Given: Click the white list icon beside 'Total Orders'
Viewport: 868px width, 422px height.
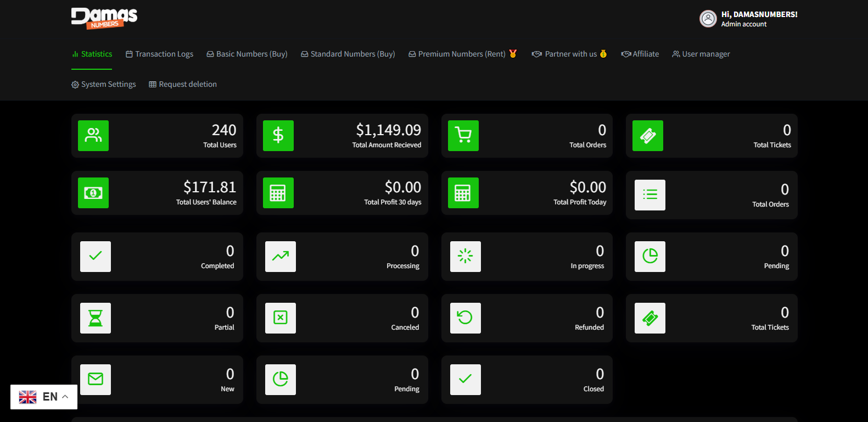Looking at the screenshot, I should (650, 195).
